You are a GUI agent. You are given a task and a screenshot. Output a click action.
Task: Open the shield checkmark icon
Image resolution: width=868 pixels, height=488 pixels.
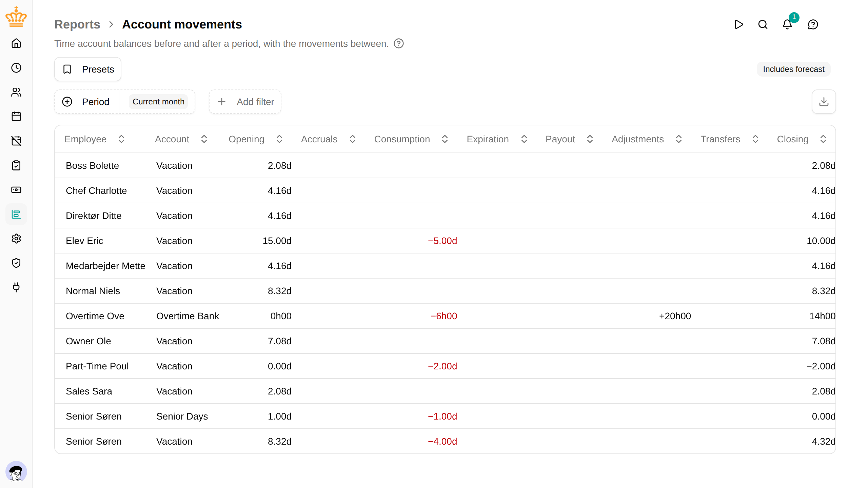pyautogui.click(x=16, y=263)
